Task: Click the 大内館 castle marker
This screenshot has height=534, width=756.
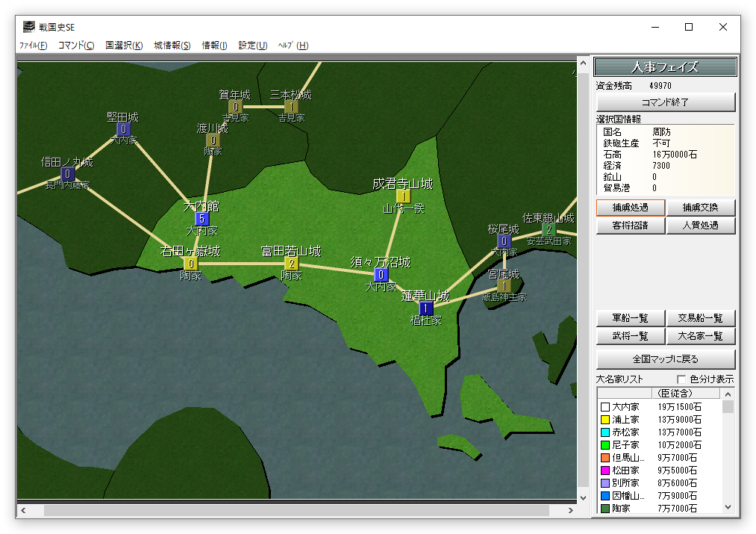Action: [202, 219]
